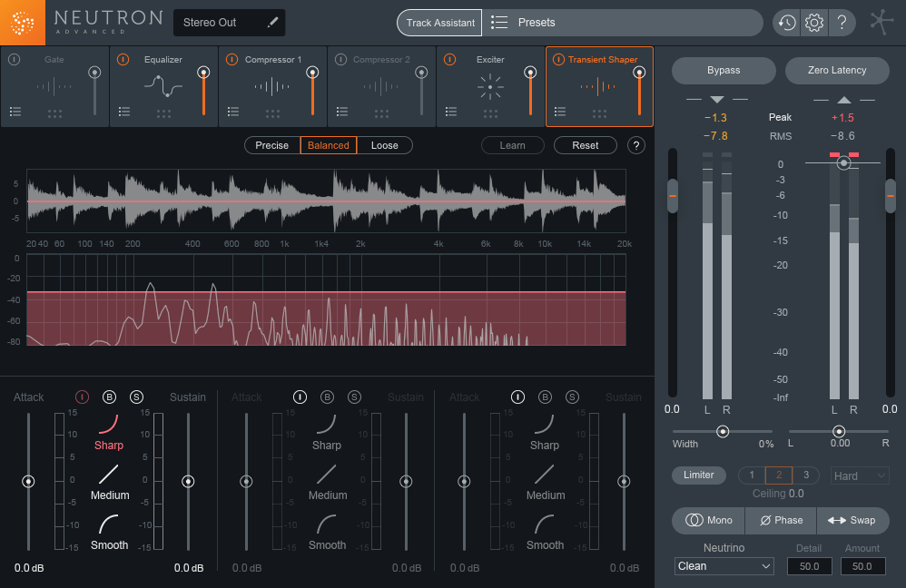Toggle the first band's red power button
The height and width of the screenshot is (588, 906).
pos(82,397)
